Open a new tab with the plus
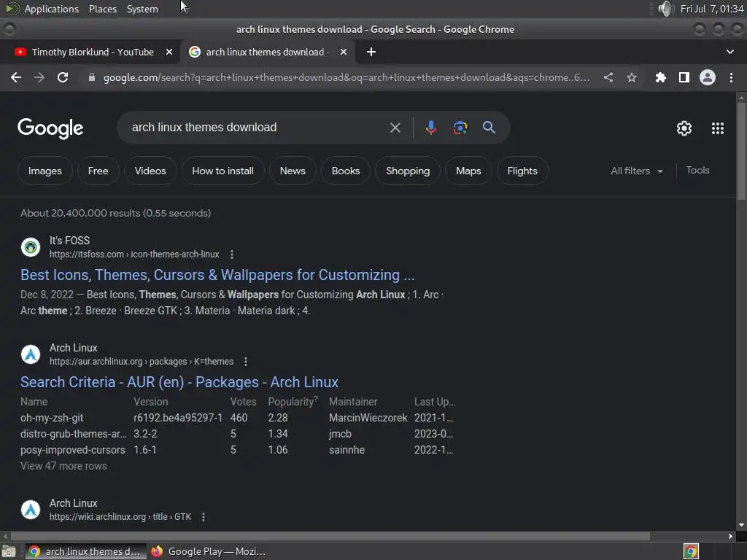 [x=371, y=52]
